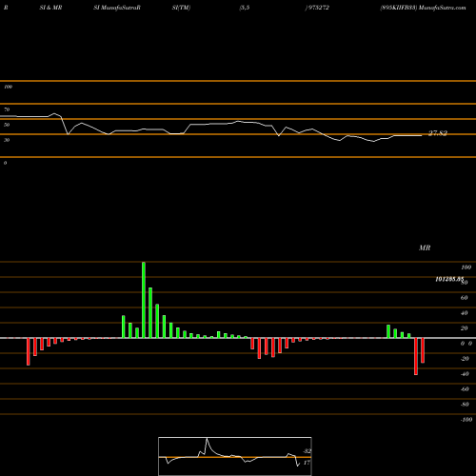Click the SI MunafaSutraR header text

click(117, 8)
